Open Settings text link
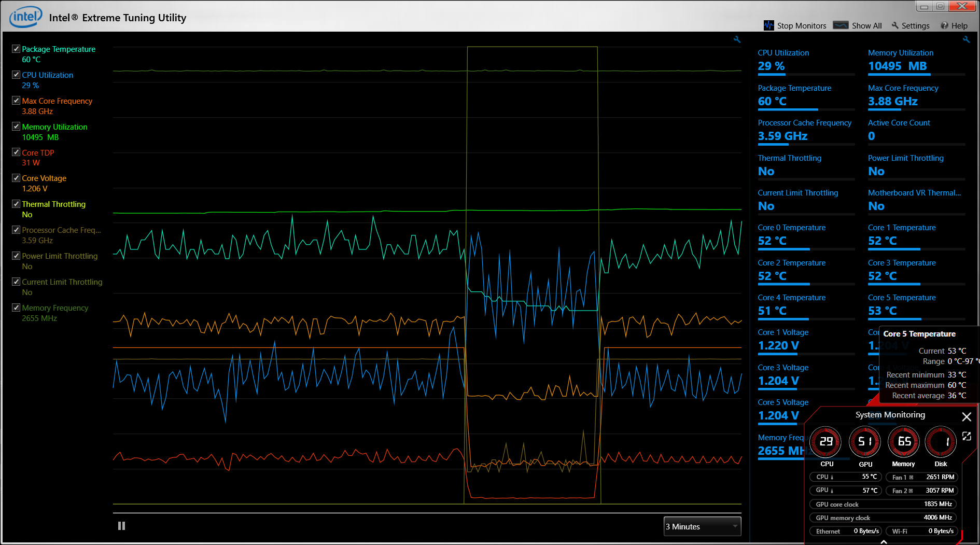980x545 pixels. 916,25
